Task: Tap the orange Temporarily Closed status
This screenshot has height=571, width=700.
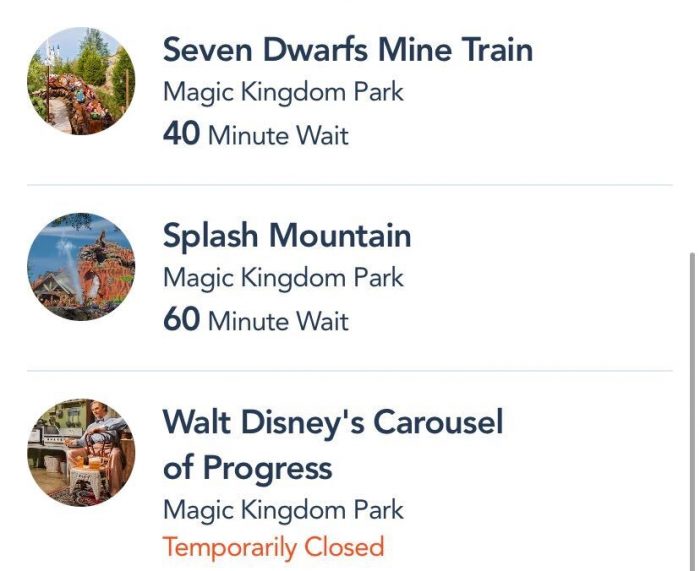Action: pyautogui.click(x=273, y=547)
